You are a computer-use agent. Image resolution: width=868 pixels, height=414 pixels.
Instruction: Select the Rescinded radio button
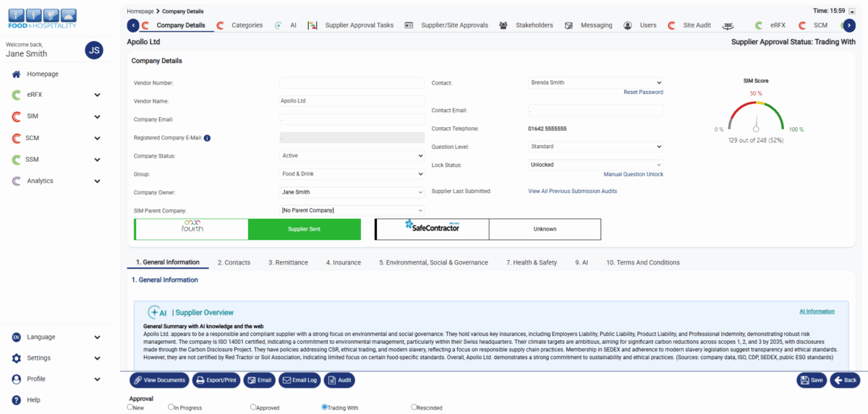[x=414, y=407]
